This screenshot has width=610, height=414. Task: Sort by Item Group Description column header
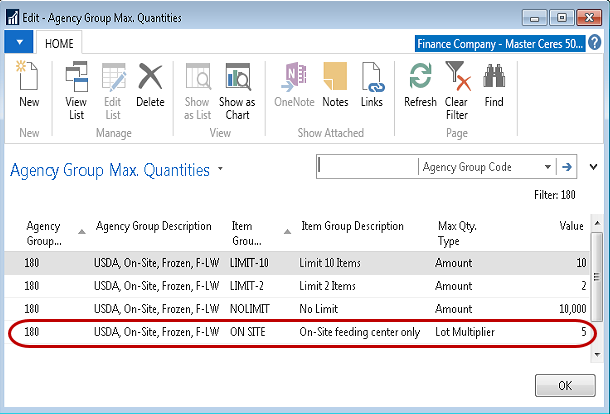tap(352, 226)
